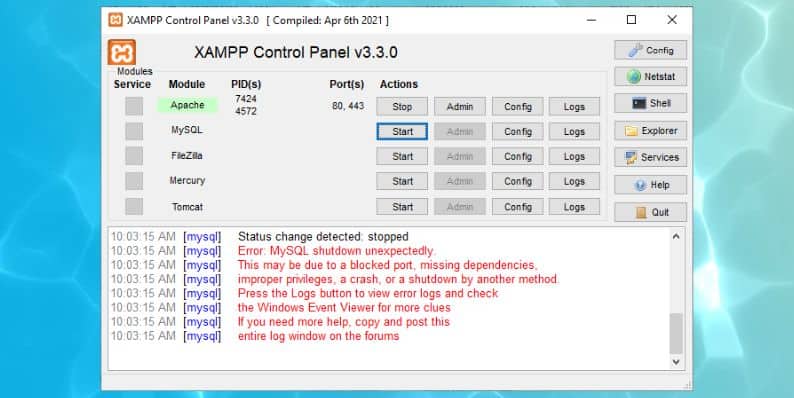Click Apache ports 80, 443
Viewport: 794px width, 398px height.
coord(348,106)
